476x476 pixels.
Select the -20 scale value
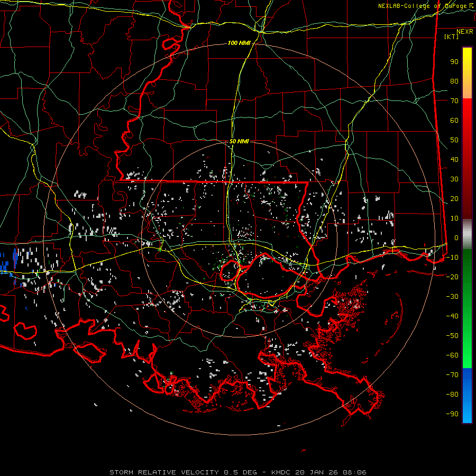coord(452,277)
